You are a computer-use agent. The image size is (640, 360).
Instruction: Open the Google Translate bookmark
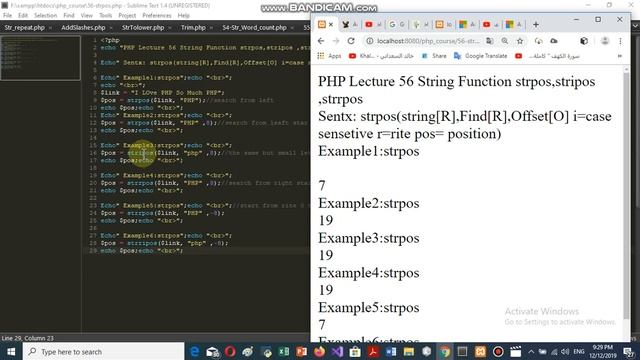[481, 56]
